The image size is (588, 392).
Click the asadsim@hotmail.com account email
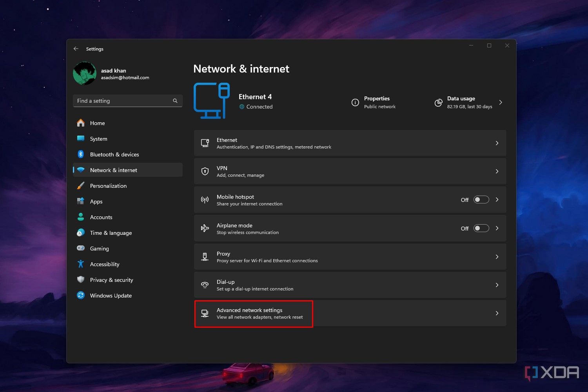(x=125, y=78)
